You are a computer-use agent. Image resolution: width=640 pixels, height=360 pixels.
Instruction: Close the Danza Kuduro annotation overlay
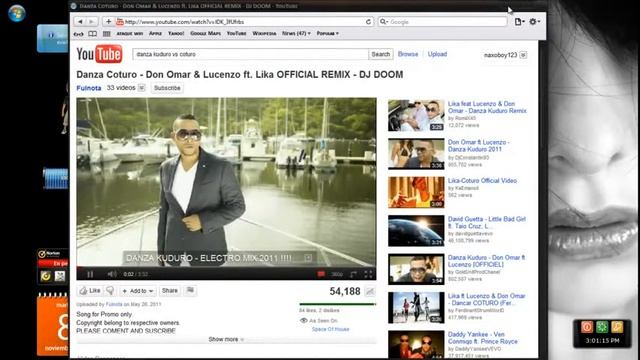coord(308,258)
